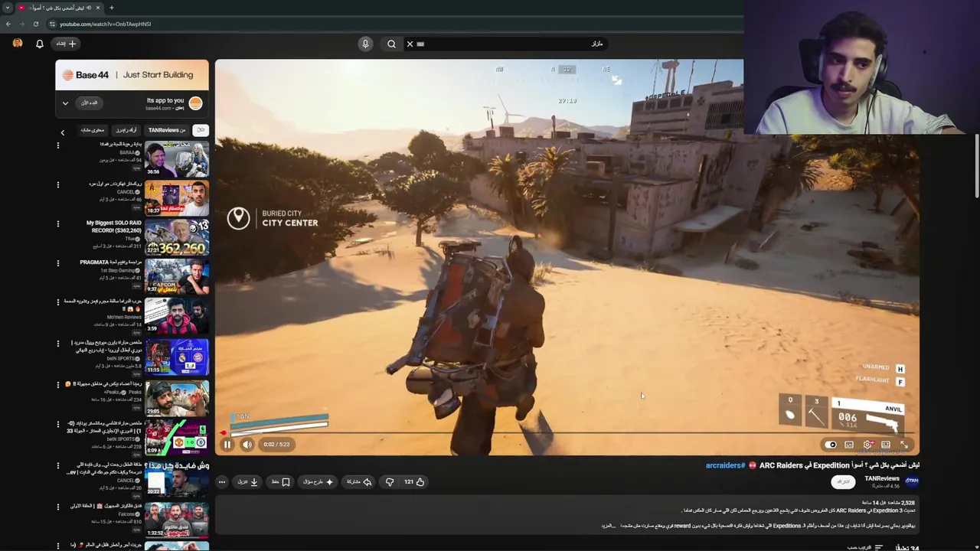
Task: Open Peaks video thumbnail 29:05
Action: pyautogui.click(x=177, y=398)
